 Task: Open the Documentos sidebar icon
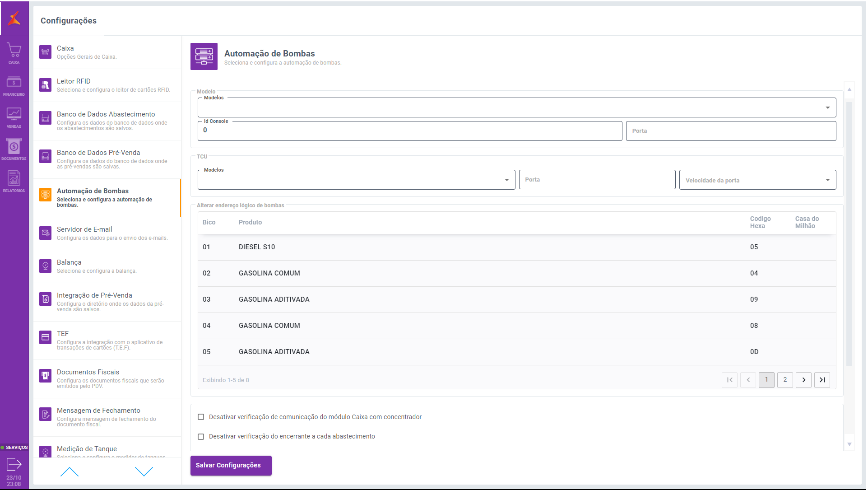[14, 149]
